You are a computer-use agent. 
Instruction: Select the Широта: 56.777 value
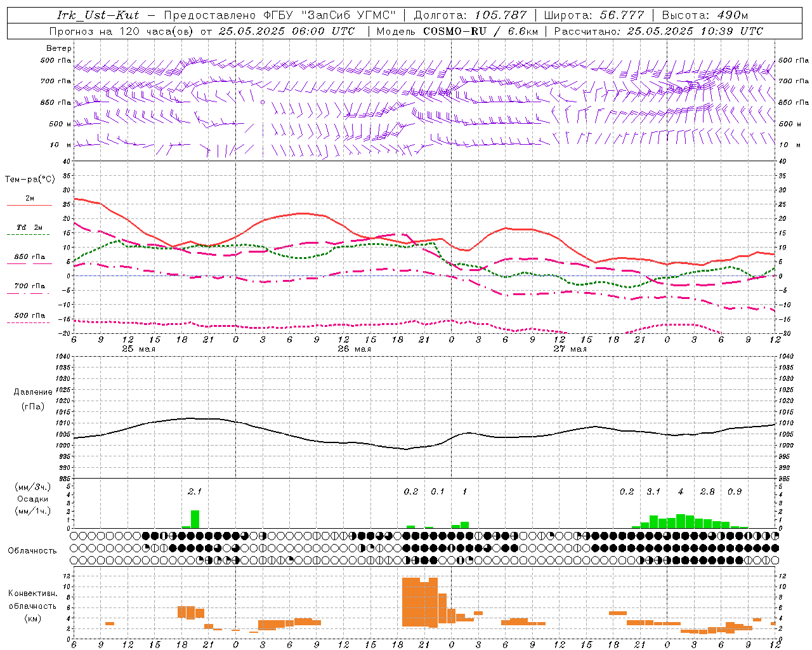[x=594, y=15]
